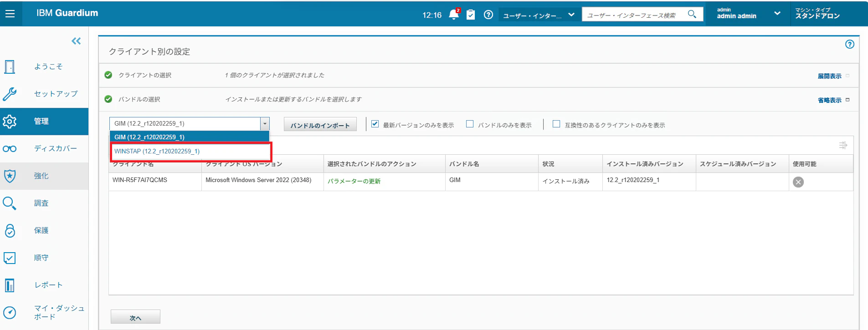
Task: Expand the クライアントの選択 section via 展開表示
Action: [829, 76]
